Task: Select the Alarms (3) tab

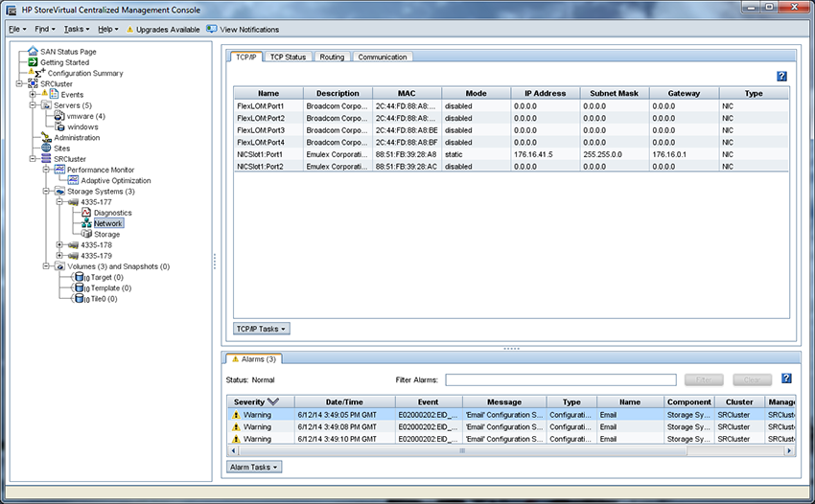Action: tap(254, 359)
